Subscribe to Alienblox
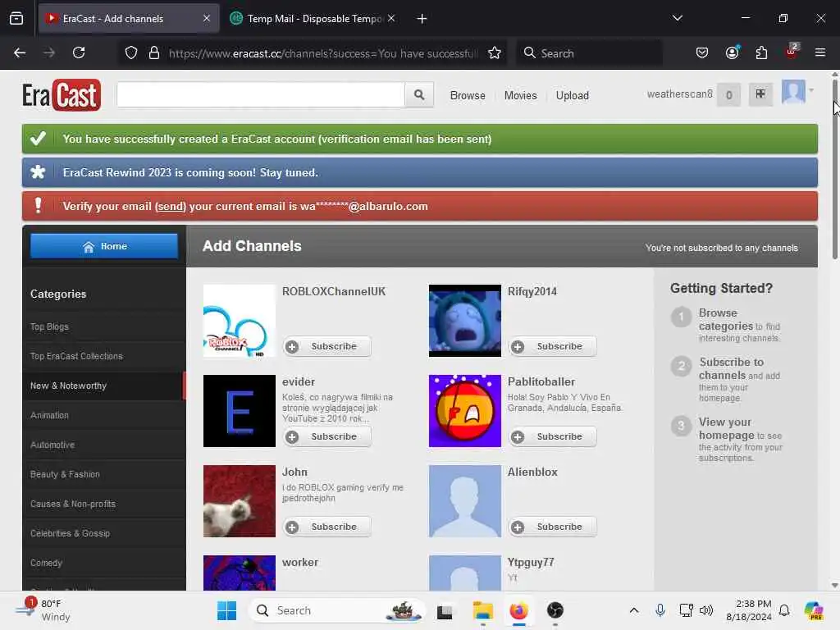Screen dimensions: 840x630 coord(552,527)
